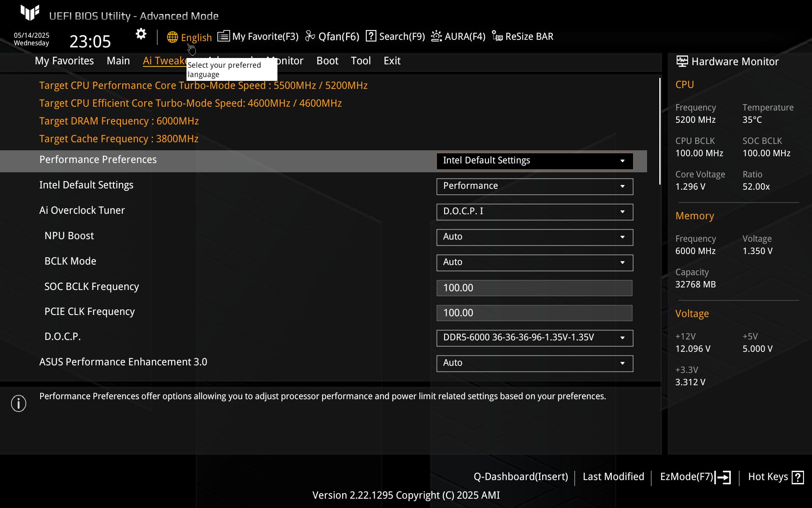Open the Tool tab
Screen dimensions: 812x508
360,61
